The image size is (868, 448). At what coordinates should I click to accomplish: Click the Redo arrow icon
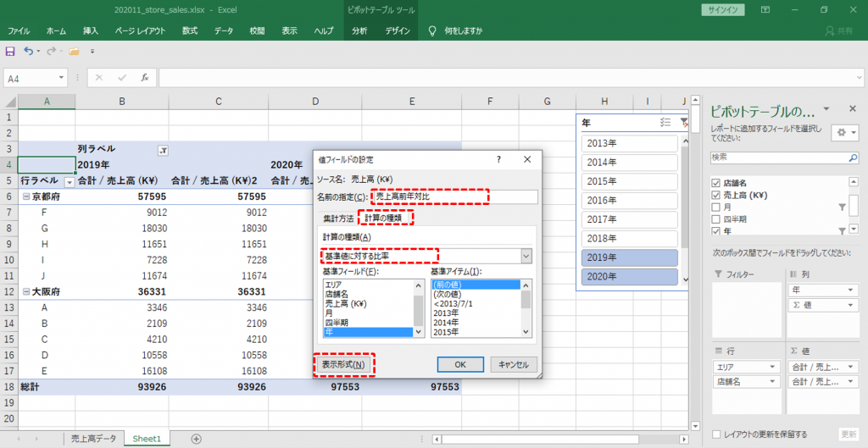52,51
